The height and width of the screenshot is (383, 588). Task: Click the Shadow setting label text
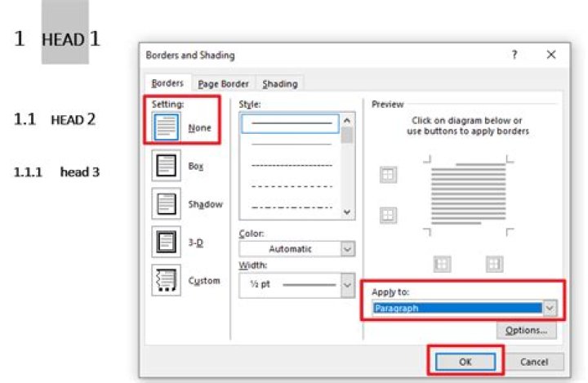205,204
